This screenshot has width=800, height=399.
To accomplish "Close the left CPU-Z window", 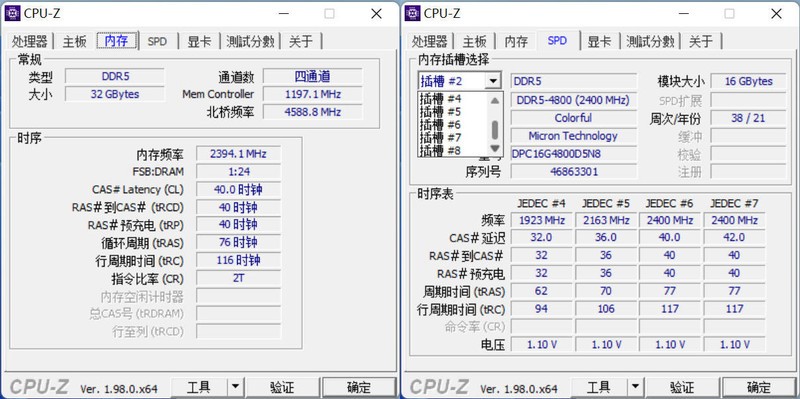I will pyautogui.click(x=377, y=14).
